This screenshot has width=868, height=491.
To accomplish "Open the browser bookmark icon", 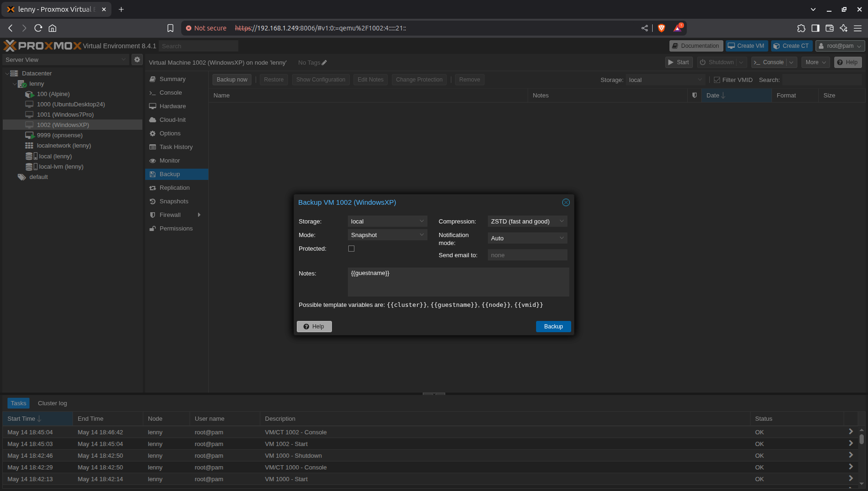I will pos(170,28).
